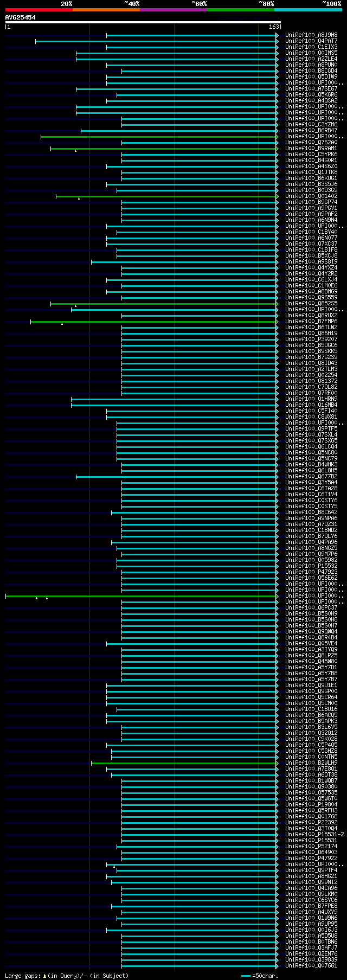Click the green alignment bar for UniRef100_B7FMP6
347x980 pixels.
click(153, 322)
